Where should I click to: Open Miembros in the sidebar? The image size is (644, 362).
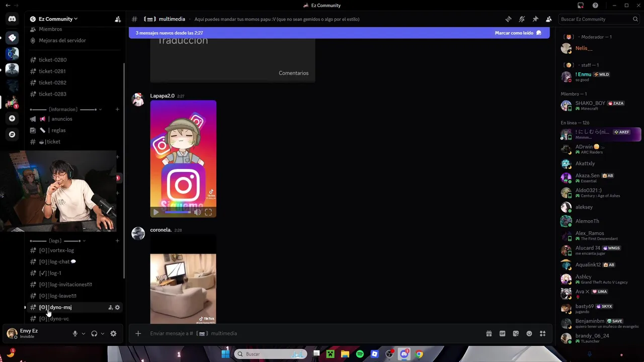click(x=50, y=29)
